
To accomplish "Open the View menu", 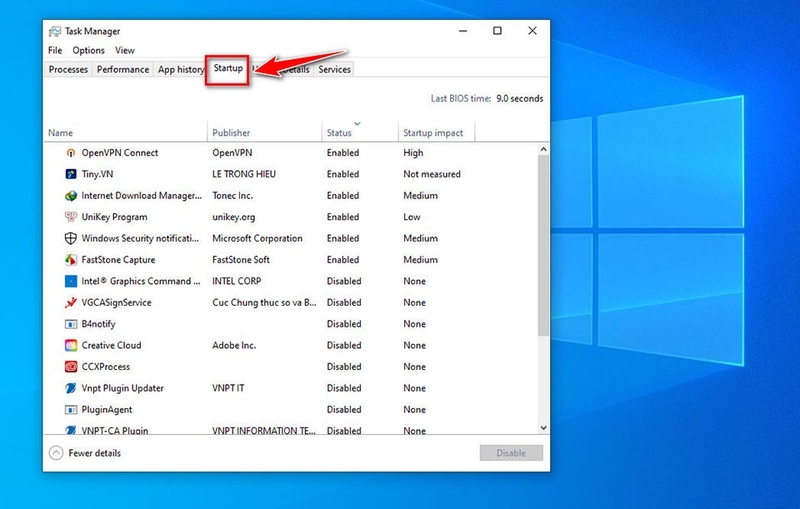I will point(124,50).
